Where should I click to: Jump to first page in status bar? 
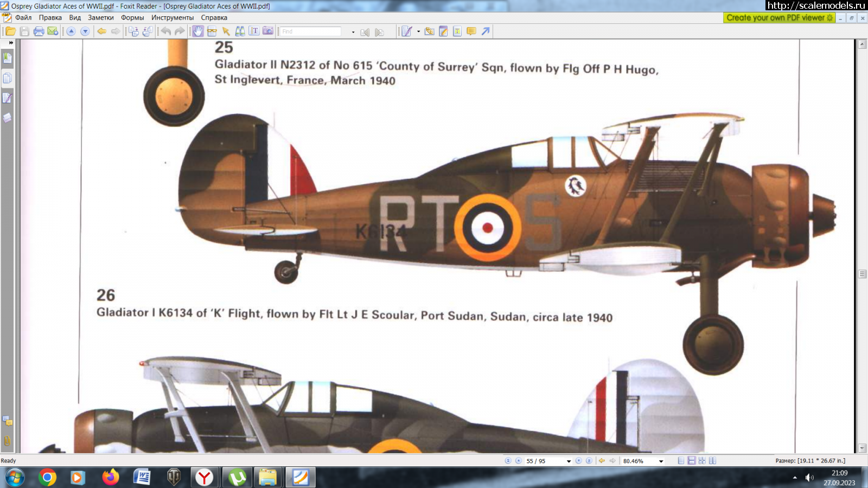508,461
